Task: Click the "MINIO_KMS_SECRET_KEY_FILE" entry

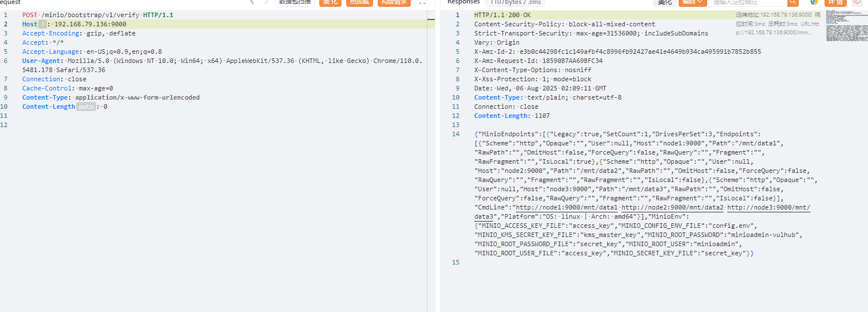Action: [x=558, y=235]
